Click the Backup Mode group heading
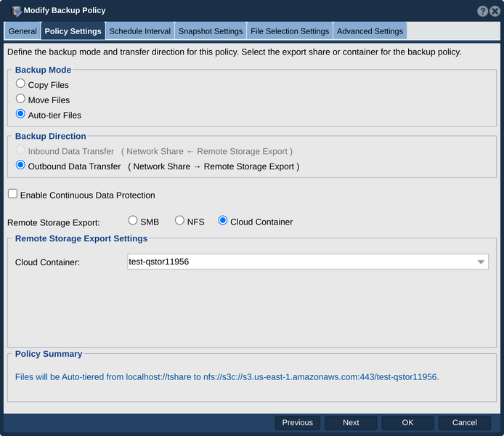 click(x=43, y=70)
